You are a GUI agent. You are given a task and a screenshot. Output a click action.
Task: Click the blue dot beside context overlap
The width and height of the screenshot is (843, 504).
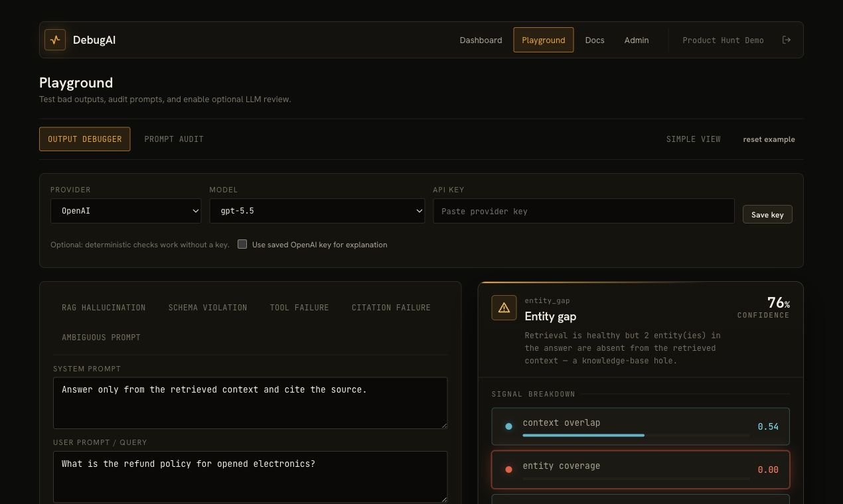tap(508, 426)
